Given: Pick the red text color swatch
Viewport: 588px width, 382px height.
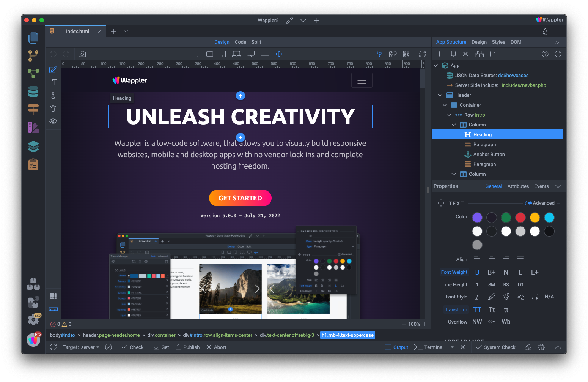Looking at the screenshot, I should coord(520,218).
